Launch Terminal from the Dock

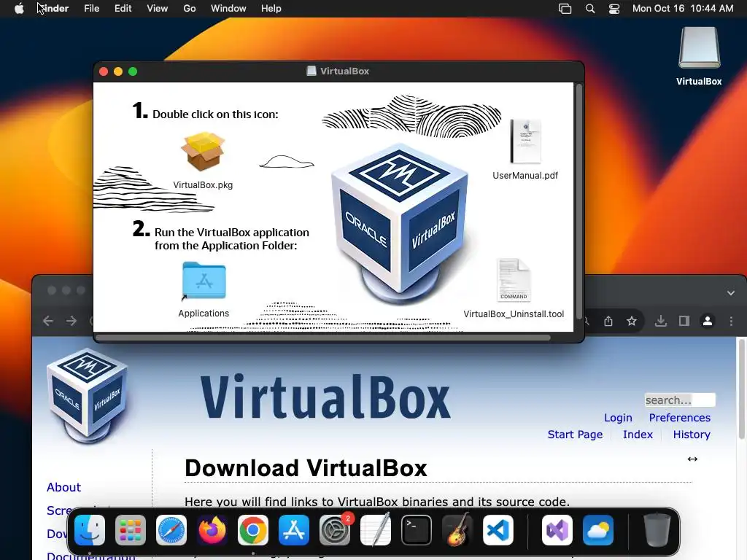(417, 530)
